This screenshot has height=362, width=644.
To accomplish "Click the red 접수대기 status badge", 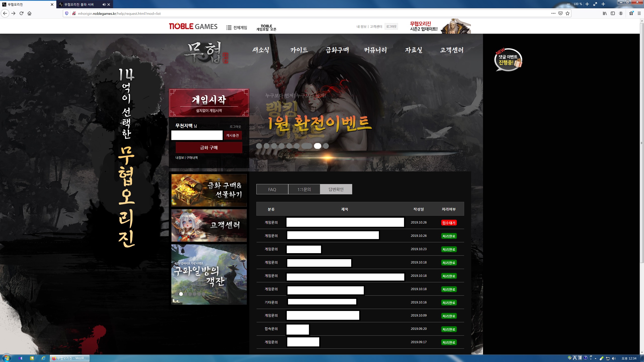I will tap(449, 223).
